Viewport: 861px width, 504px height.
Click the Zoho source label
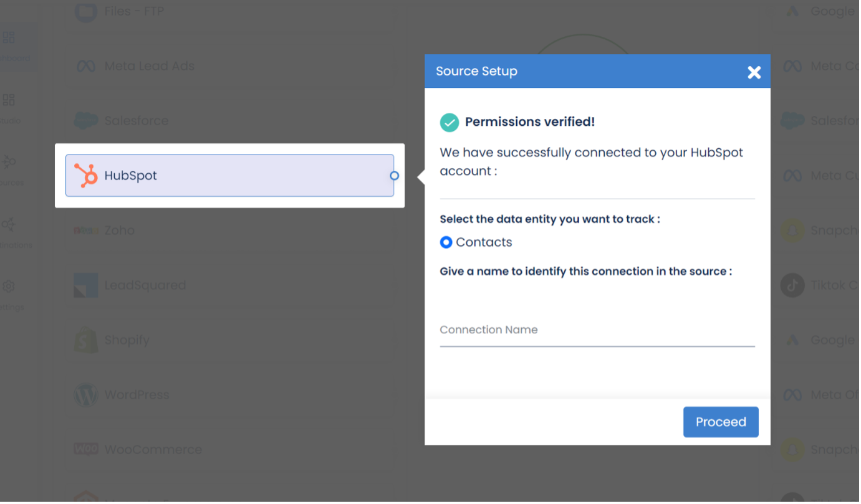pyautogui.click(x=120, y=231)
